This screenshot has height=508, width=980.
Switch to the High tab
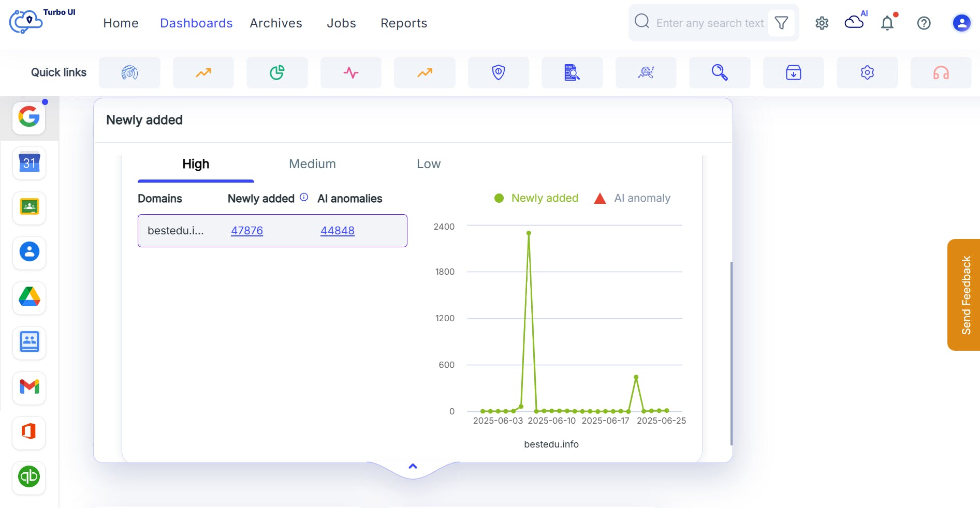coord(196,164)
